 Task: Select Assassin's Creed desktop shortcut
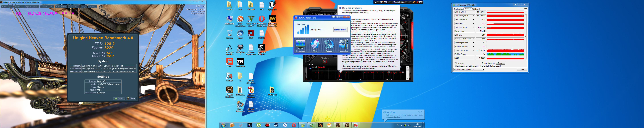coord(230,49)
